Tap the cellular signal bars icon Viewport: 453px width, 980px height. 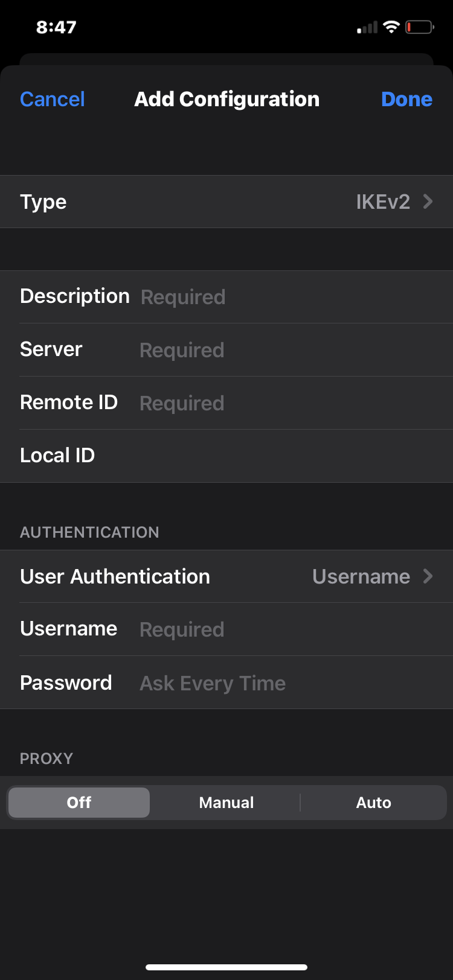tap(367, 27)
